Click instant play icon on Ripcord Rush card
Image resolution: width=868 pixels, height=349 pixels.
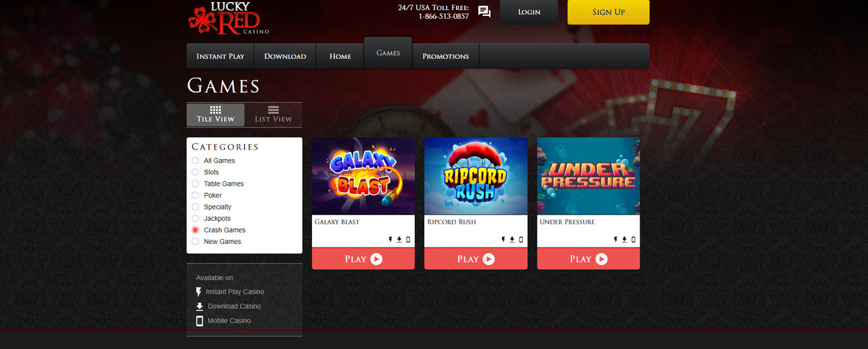pos(504,240)
